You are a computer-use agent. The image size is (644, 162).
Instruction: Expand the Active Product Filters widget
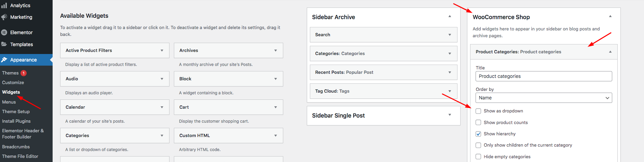tap(162, 51)
